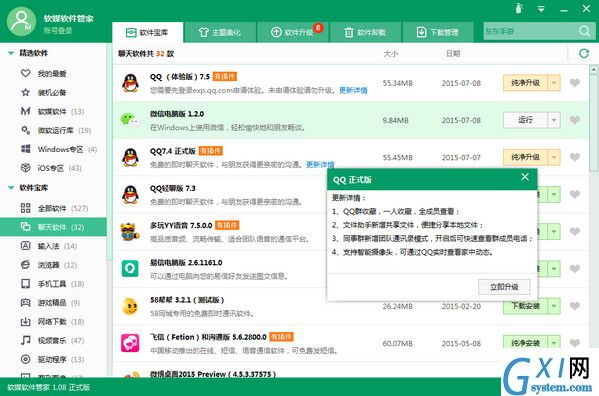
Task: Open Windows专区 (4) category
Action: (53, 149)
